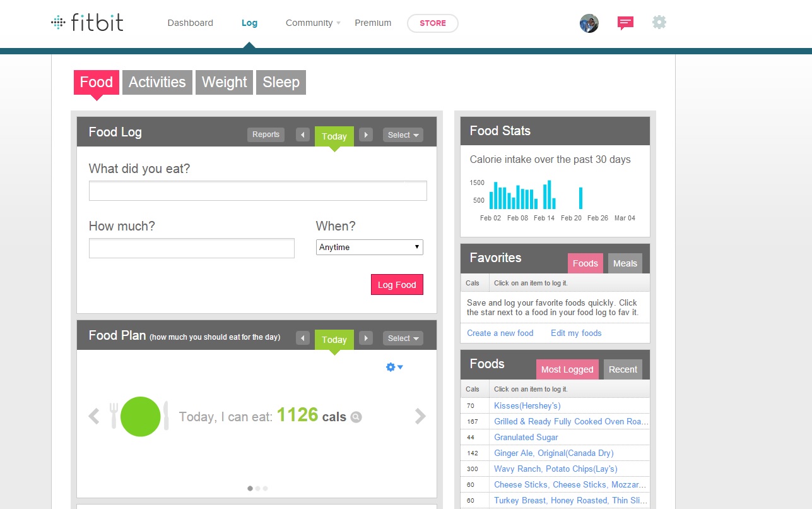The image size is (812, 509).
Task: Click the Fitbit logo
Action: click(x=87, y=23)
